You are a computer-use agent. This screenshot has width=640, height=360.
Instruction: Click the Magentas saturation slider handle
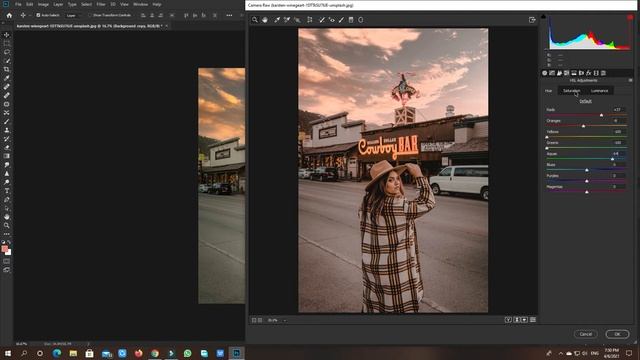(587, 192)
